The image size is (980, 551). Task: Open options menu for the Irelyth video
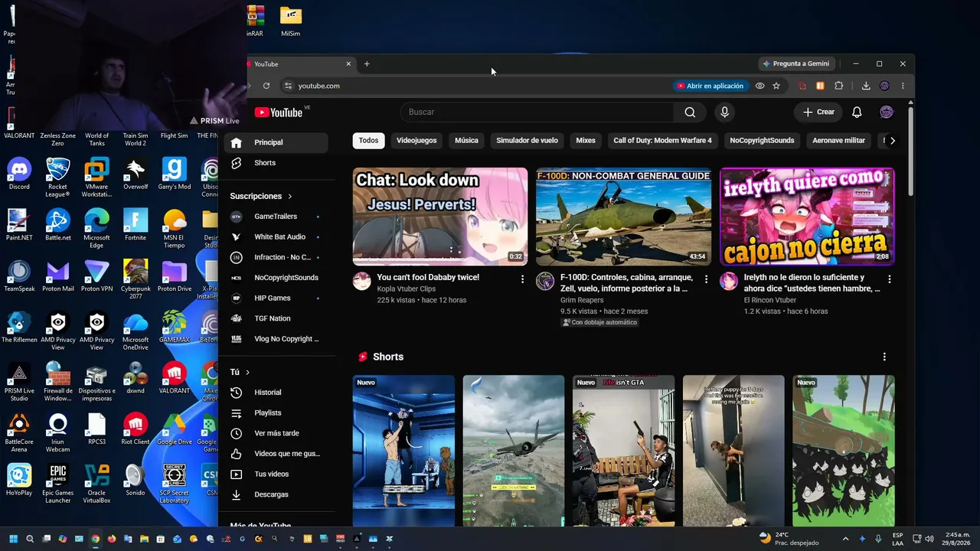(890, 279)
